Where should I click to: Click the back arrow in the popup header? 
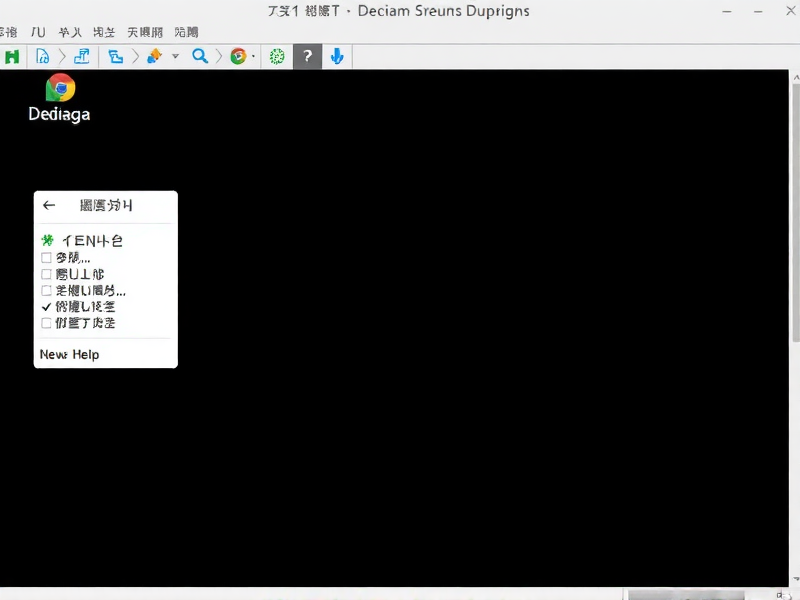click(49, 205)
